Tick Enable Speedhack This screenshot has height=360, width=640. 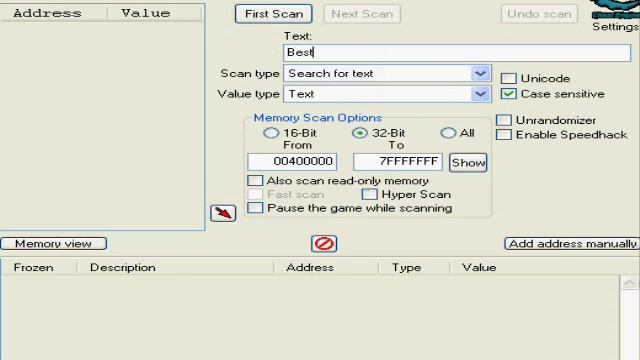coord(504,135)
